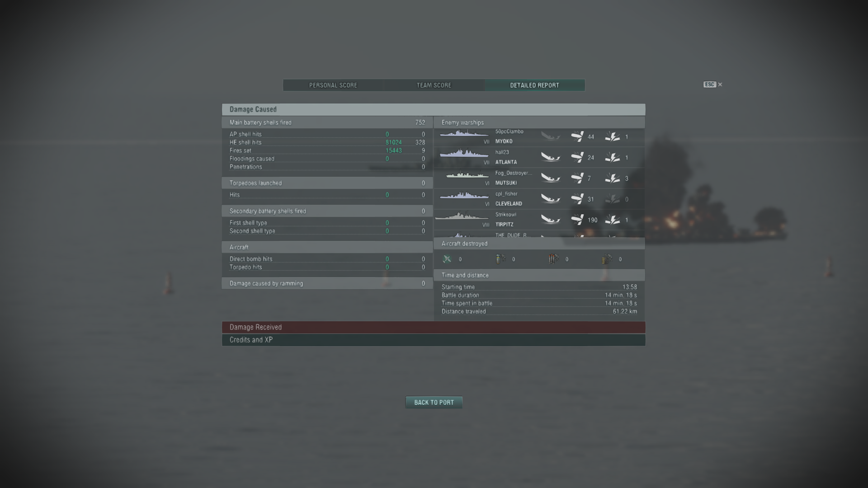The width and height of the screenshot is (868, 488).
Task: Open the Team Score tab
Action: [x=434, y=85]
